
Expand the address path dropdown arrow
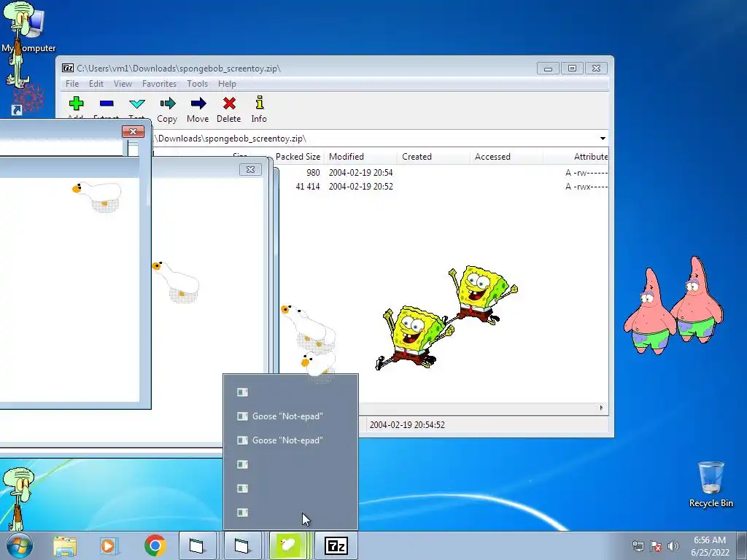tap(603, 139)
